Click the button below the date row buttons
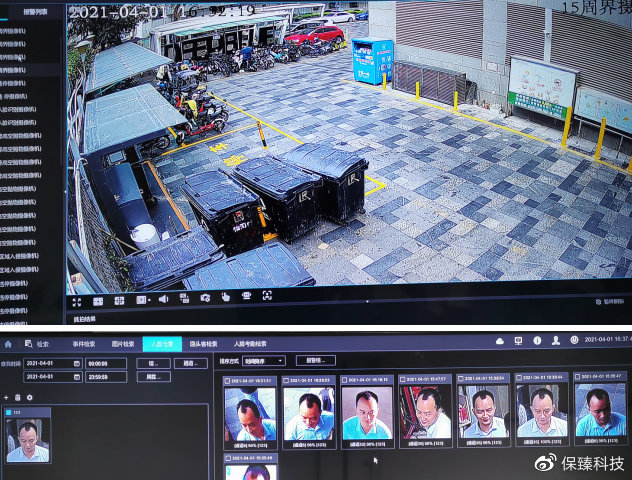Image resolution: width=632 pixels, height=480 pixels. click(x=153, y=377)
